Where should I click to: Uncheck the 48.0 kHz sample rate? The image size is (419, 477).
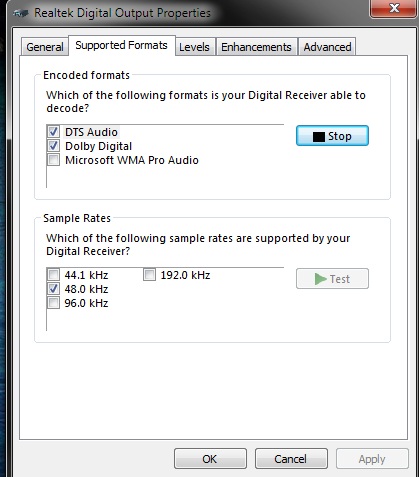53,289
